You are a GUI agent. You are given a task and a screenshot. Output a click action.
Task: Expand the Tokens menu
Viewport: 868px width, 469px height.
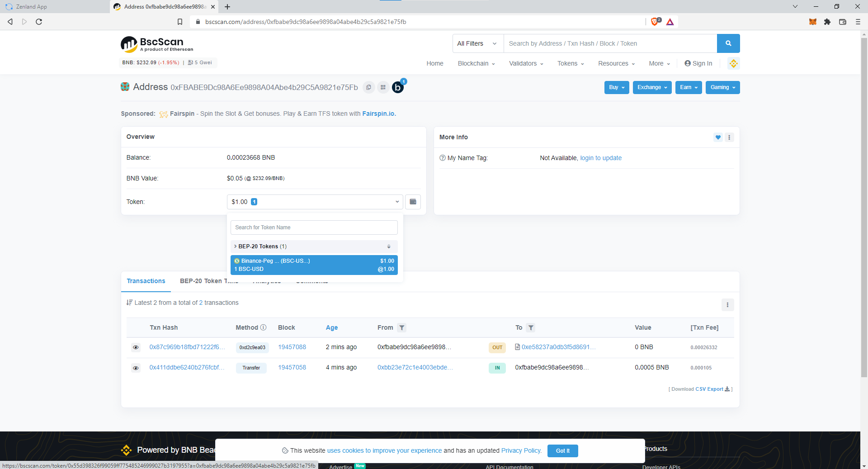(571, 63)
